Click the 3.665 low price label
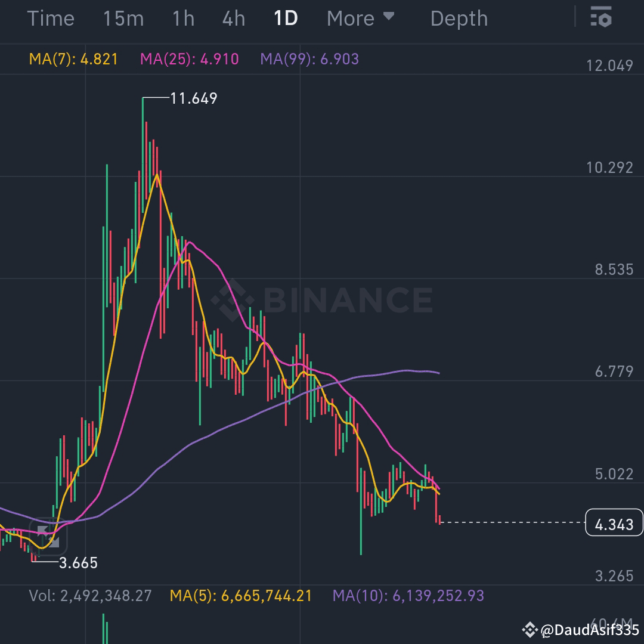This screenshot has height=644, width=644. point(78,562)
